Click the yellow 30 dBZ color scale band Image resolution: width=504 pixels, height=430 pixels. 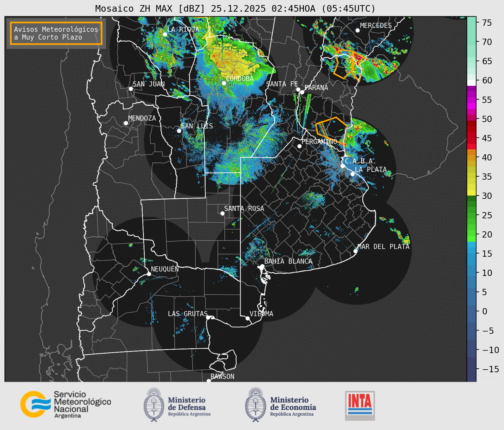[x=471, y=193]
